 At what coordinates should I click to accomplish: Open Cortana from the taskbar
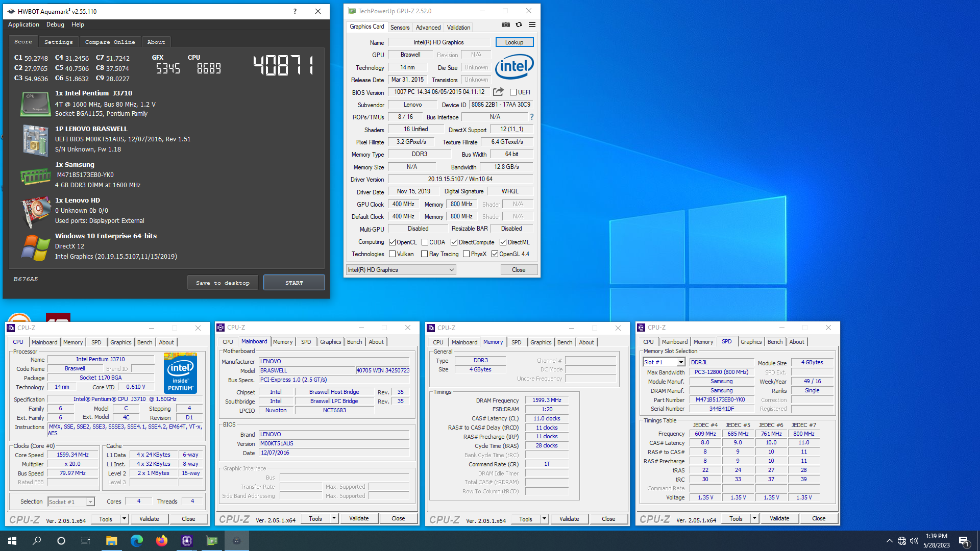(61, 541)
